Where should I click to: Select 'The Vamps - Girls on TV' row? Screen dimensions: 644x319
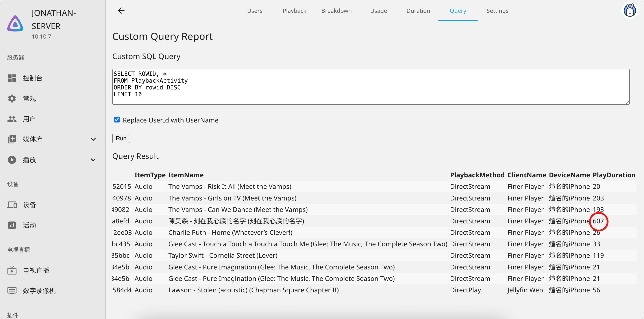point(374,198)
